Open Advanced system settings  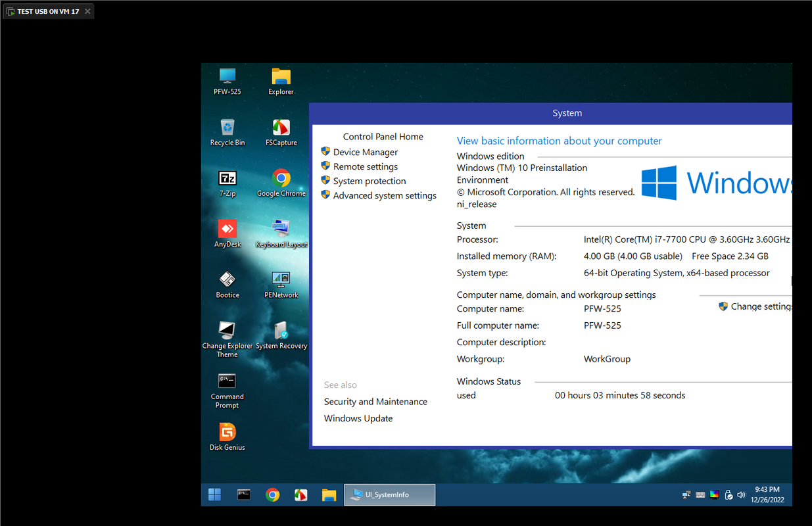[385, 195]
